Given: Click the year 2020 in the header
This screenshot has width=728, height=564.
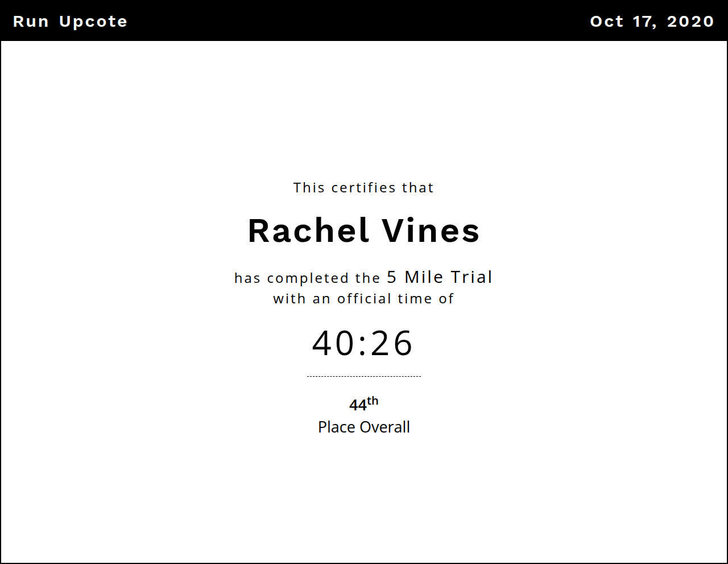Looking at the screenshot, I should [x=690, y=22].
